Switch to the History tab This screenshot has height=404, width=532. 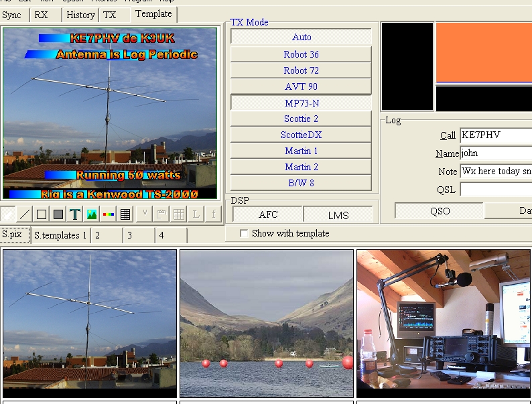click(x=80, y=15)
